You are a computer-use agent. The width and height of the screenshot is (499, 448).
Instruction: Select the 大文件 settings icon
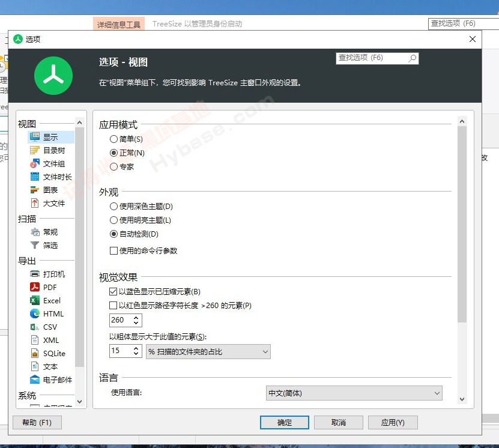[x=36, y=203]
